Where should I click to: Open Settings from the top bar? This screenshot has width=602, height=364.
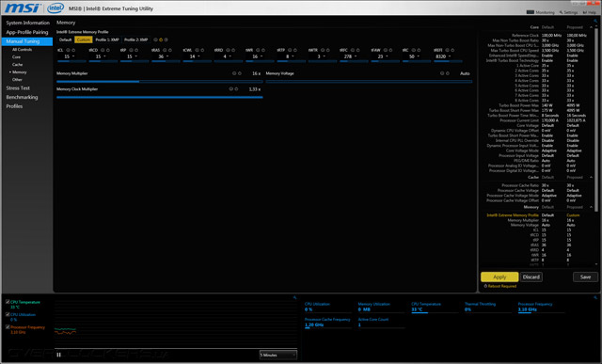(568, 12)
